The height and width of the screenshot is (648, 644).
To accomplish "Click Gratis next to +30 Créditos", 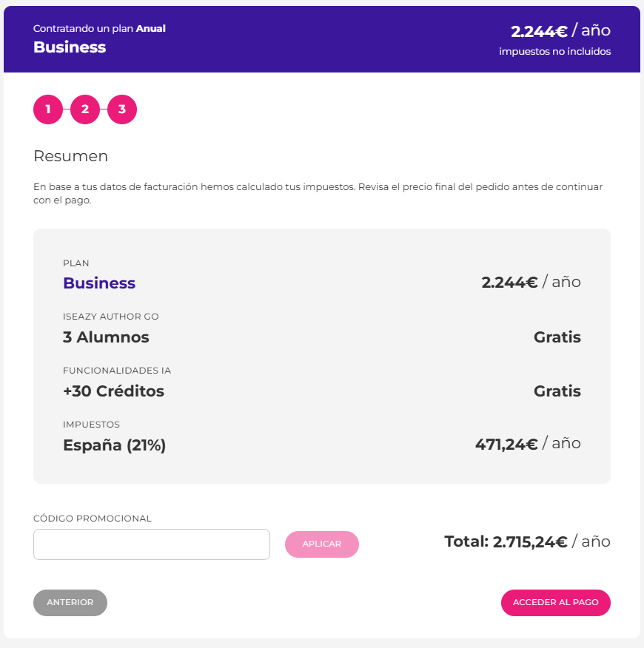I will pyautogui.click(x=557, y=391).
